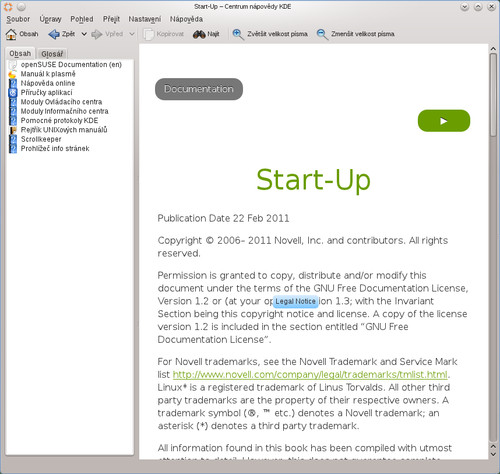Click the Vpřed forward arrow icon

97,34
